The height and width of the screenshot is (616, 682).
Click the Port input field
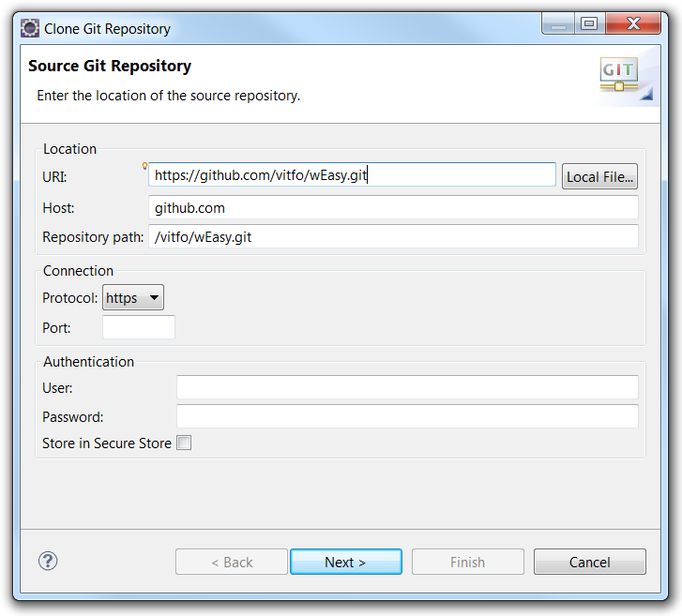coord(139,327)
